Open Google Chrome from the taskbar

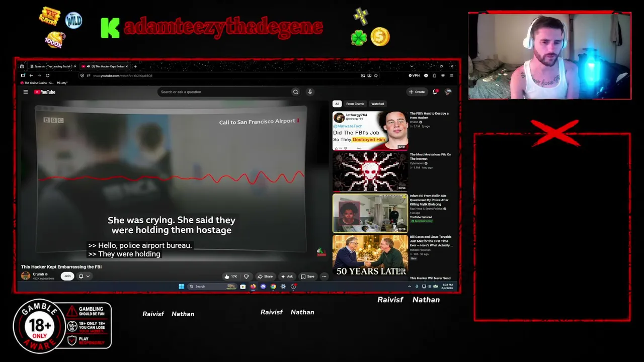click(x=273, y=287)
